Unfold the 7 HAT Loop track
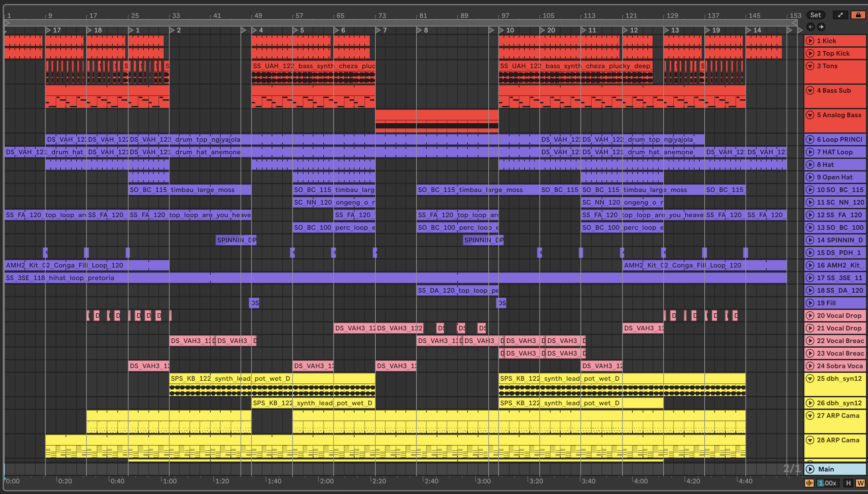The height and width of the screenshot is (494, 868). coord(810,152)
